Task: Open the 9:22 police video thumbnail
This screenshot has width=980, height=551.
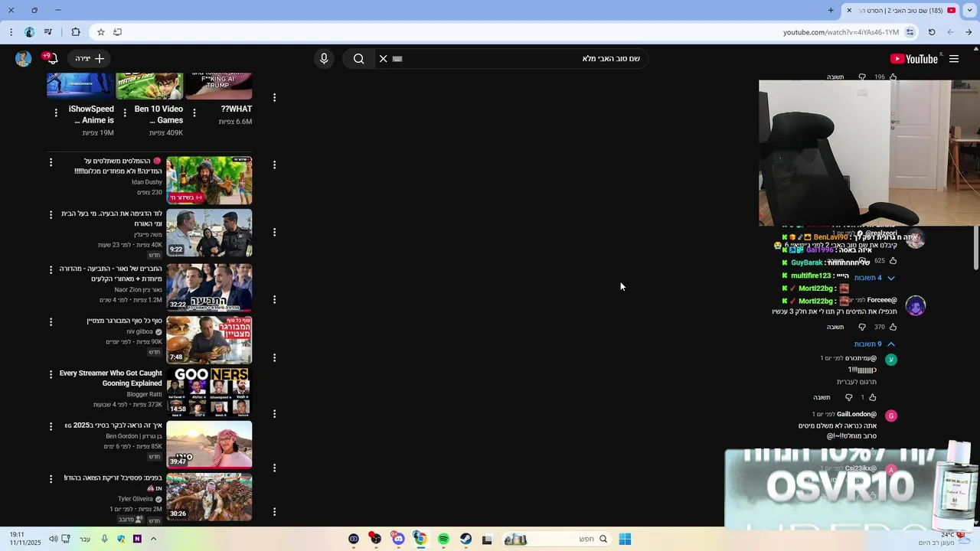Action: click(x=209, y=233)
